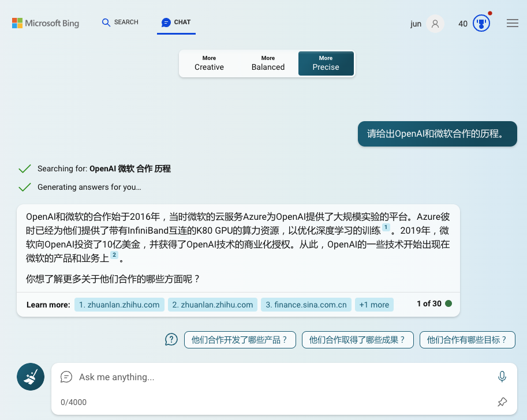The height and width of the screenshot is (420, 527).
Task: Click the Microsoft Bing logo
Action: 46,23
